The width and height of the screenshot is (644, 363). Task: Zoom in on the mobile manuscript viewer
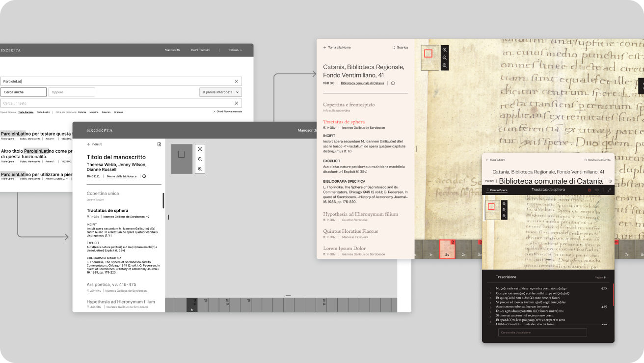pyautogui.click(x=504, y=204)
